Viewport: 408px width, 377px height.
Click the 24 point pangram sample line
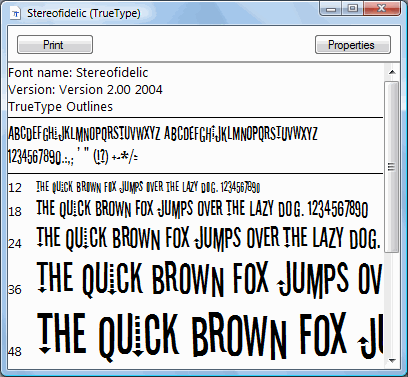pyautogui.click(x=208, y=239)
